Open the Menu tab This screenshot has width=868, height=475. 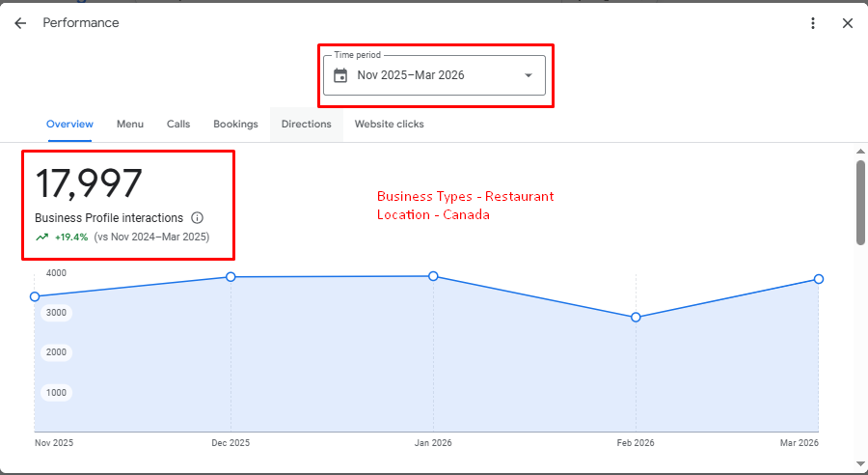click(130, 124)
